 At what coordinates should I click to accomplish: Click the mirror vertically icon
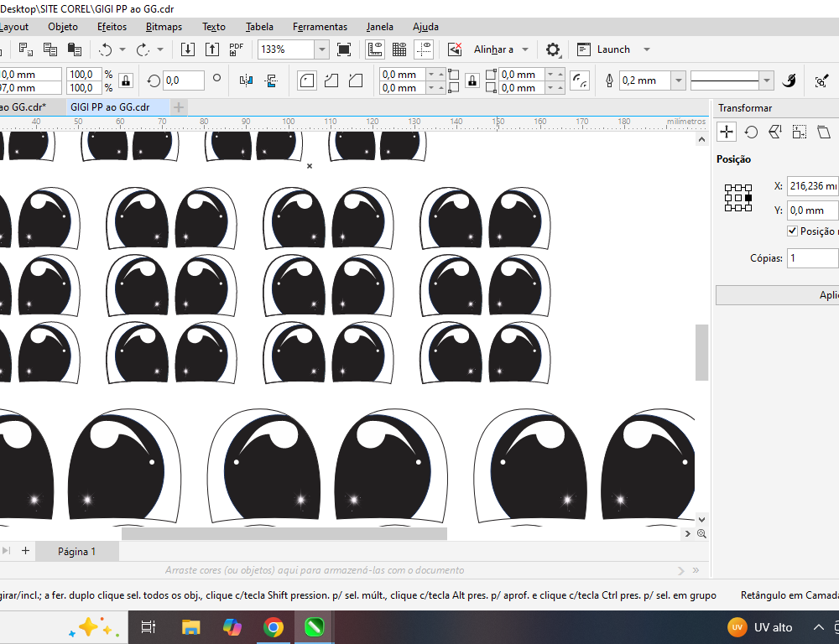[271, 80]
